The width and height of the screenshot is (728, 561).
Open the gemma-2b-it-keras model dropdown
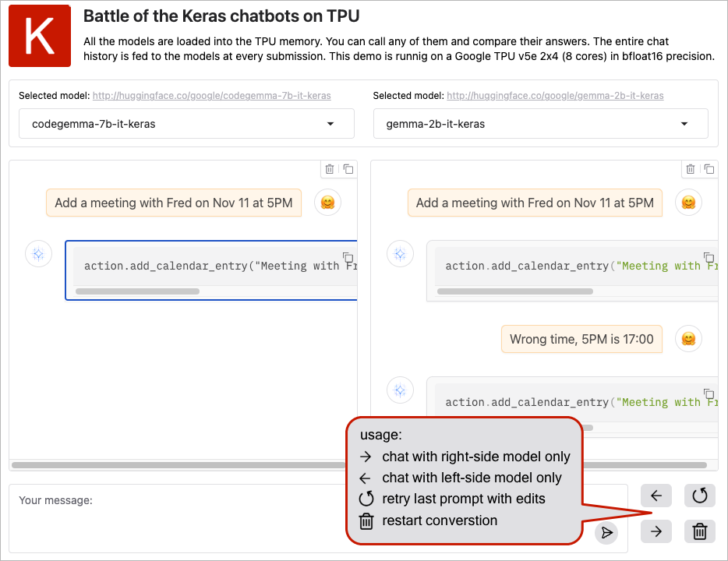(540, 124)
